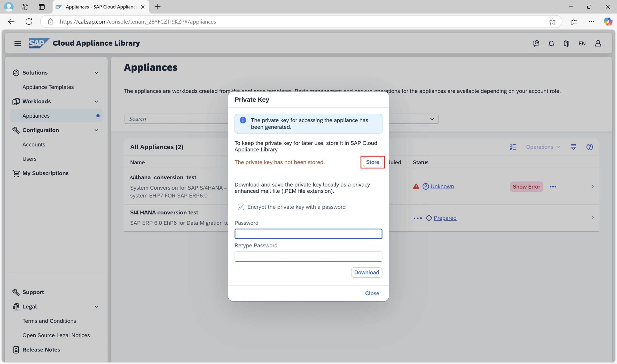Open the Copilot icon in browser toolbar
The height and width of the screenshot is (364, 617).
click(x=608, y=22)
